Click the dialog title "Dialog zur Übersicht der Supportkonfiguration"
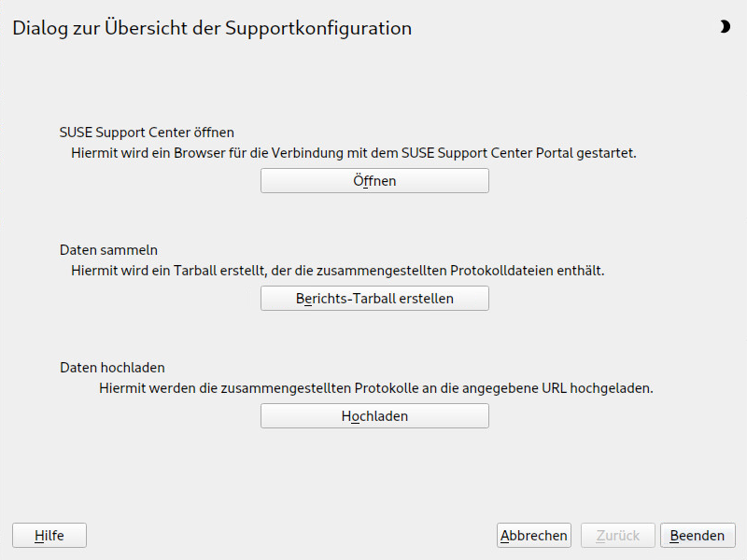The width and height of the screenshot is (747, 560). click(212, 28)
